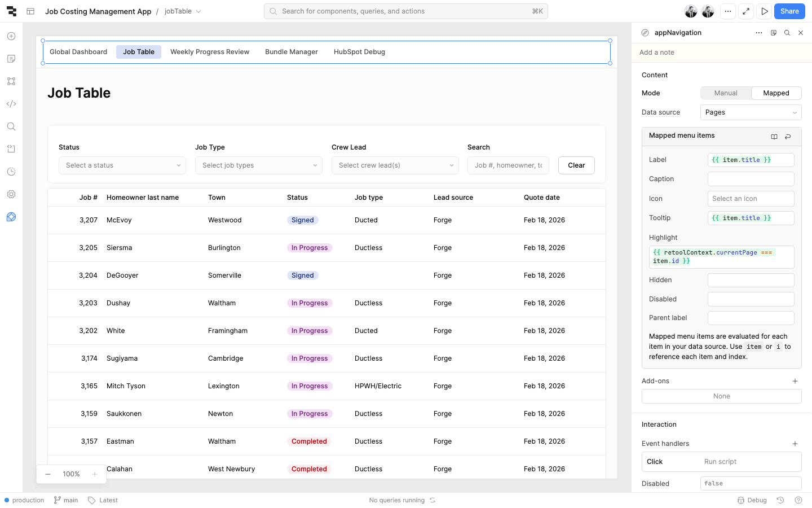Switch Mode to Mapped
The height and width of the screenshot is (508, 812).
pos(776,93)
